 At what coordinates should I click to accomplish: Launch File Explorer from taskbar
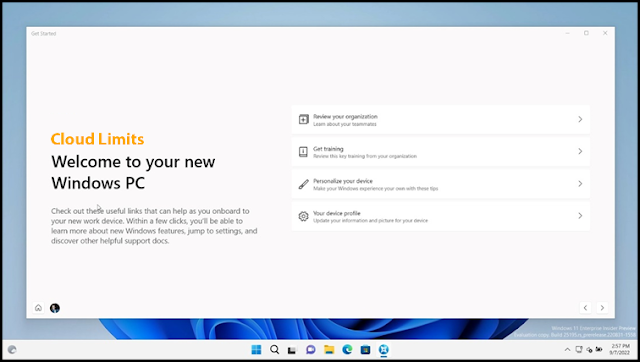tap(329, 350)
